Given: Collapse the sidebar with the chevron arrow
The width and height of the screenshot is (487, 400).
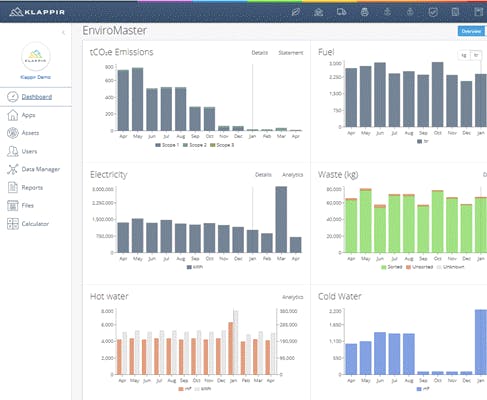Looking at the screenshot, I should pos(63,32).
